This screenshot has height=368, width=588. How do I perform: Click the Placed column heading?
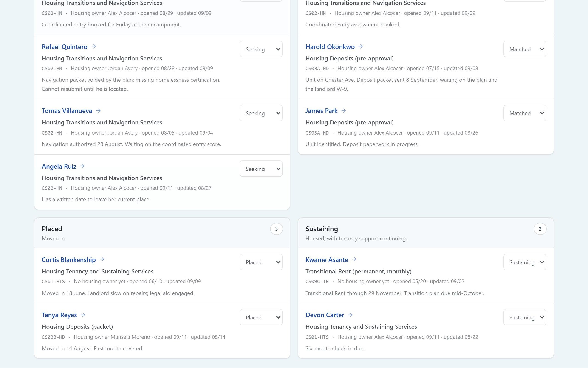[52, 229]
